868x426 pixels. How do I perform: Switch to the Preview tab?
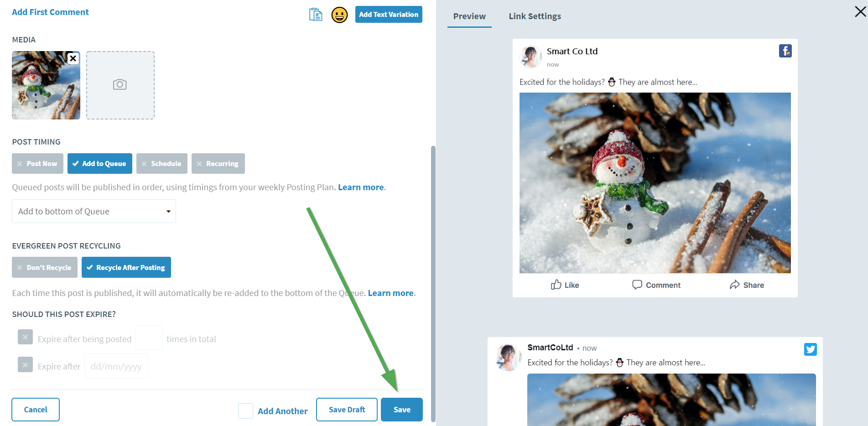coord(469,16)
